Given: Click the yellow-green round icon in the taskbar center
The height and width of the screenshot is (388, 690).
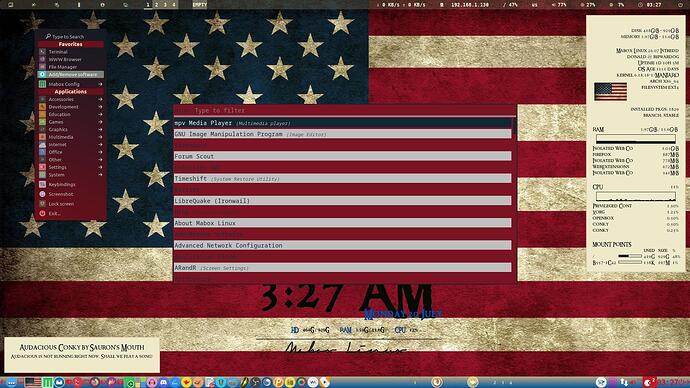Looking at the screenshot, I should click(x=473, y=382).
